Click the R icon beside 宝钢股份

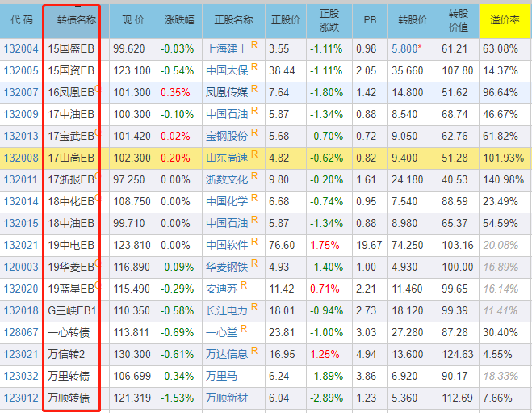pos(254,132)
